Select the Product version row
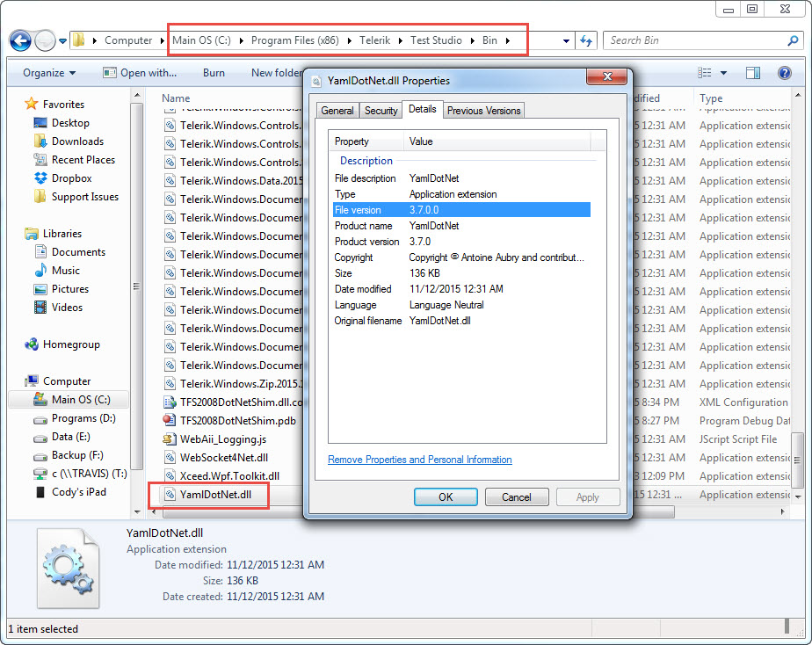Screen dimensions: 812x645 pos(461,242)
